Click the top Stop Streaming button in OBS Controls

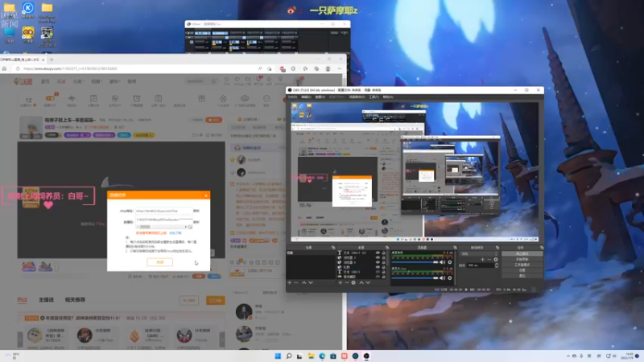(x=522, y=253)
